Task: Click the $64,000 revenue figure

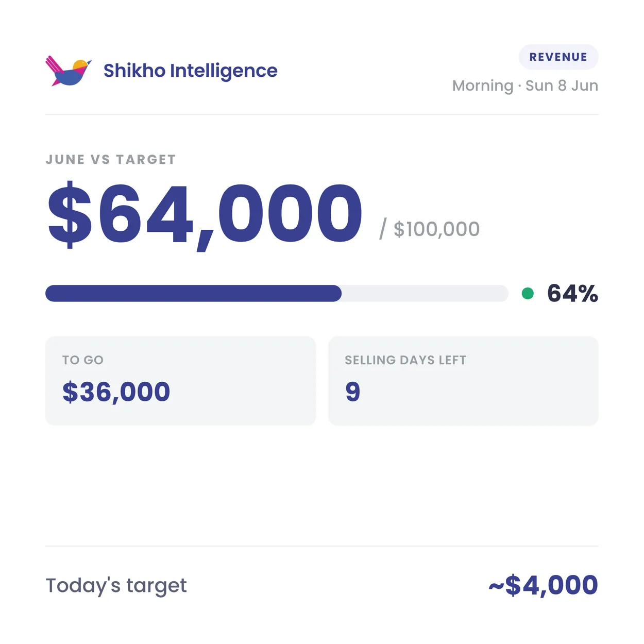Action: (205, 214)
